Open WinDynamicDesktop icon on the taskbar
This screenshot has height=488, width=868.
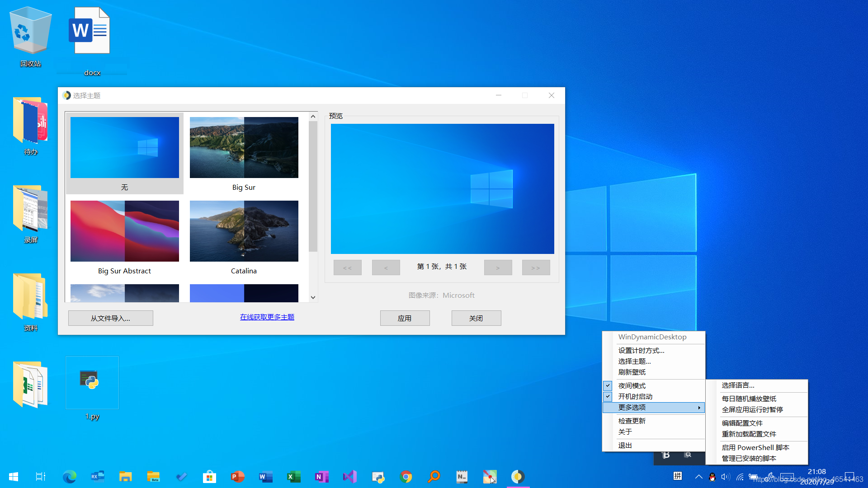point(518,476)
